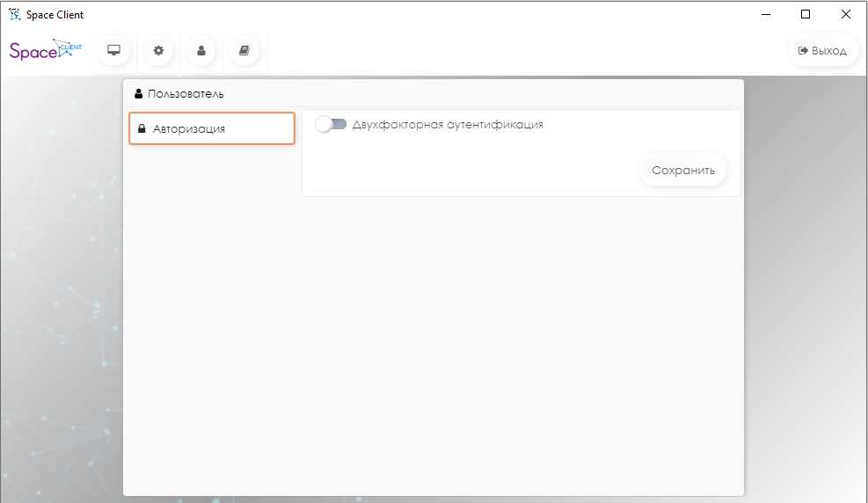Click the Двухфакторная аутентификация label
Viewport: 868px width, 503px height.
(448, 125)
